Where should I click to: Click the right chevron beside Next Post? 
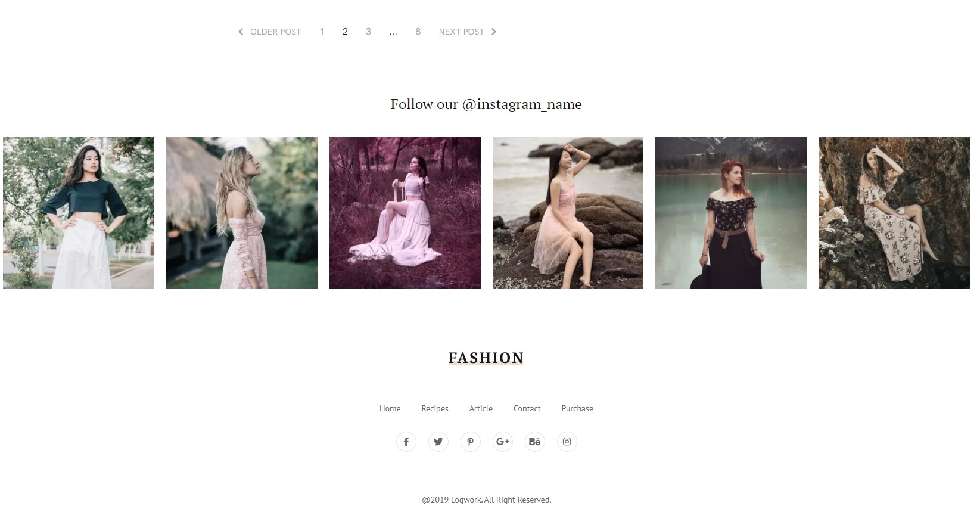(493, 32)
